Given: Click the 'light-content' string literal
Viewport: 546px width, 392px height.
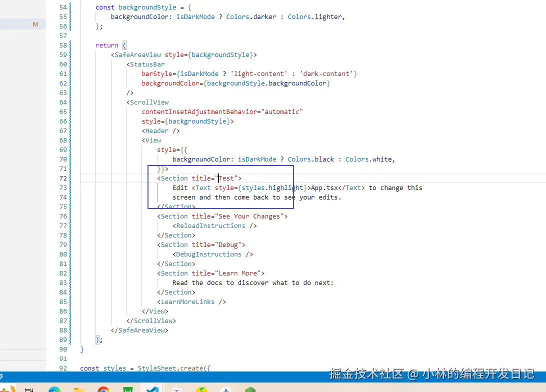Looking at the screenshot, I should tap(258, 74).
